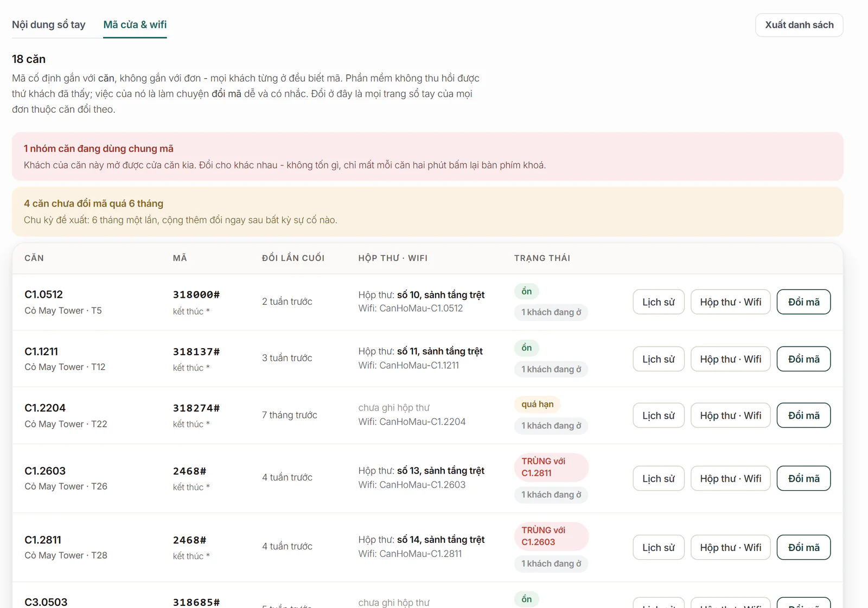Select code 318137# in the table
This screenshot has height=608, width=868.
click(x=196, y=351)
